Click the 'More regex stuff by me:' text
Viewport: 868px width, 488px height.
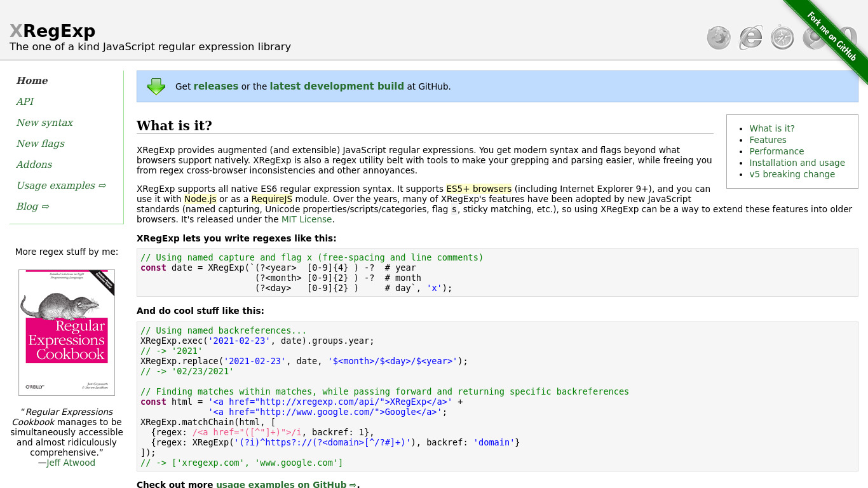pos(67,252)
